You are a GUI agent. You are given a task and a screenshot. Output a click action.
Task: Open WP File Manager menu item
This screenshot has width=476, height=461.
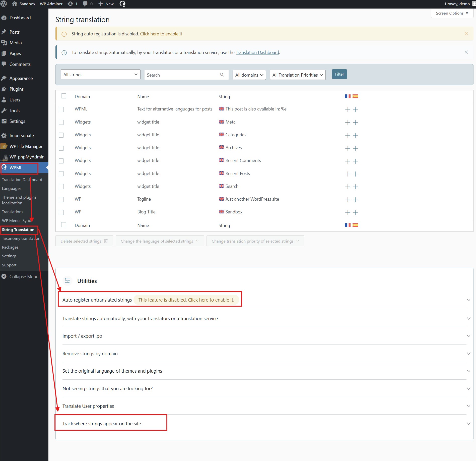tap(26, 146)
